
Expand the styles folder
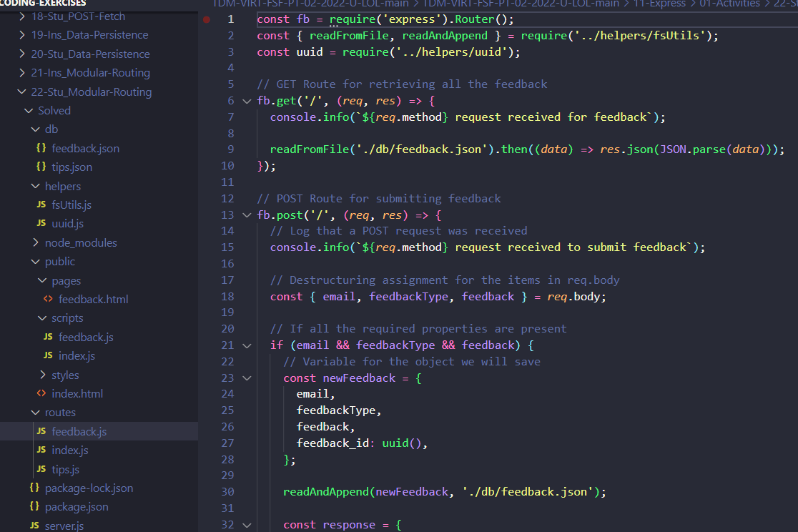tap(43, 375)
